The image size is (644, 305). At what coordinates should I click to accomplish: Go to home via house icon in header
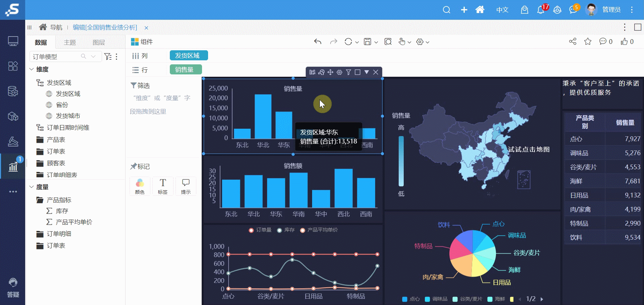480,10
